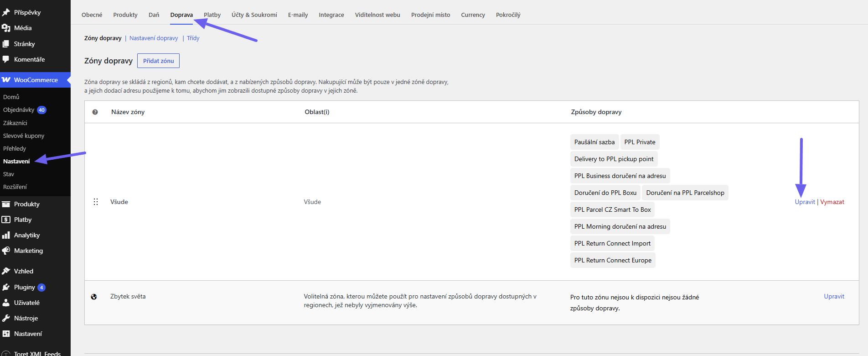Go to the Viditelnost webu tab
The height and width of the screenshot is (356, 868).
click(377, 15)
